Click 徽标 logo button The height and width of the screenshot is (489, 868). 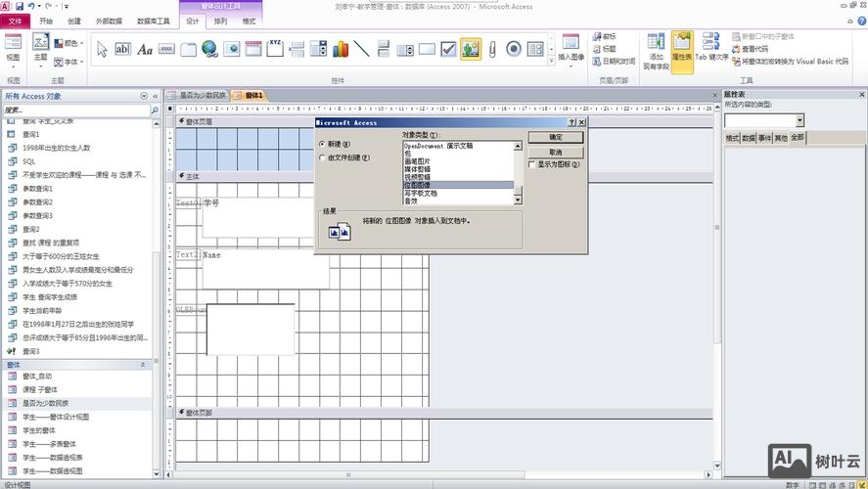pyautogui.click(x=604, y=36)
